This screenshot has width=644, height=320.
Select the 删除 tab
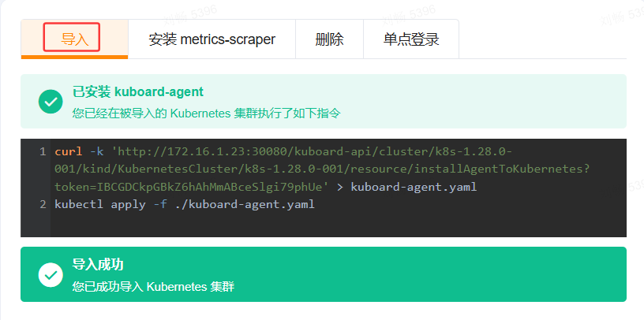click(x=329, y=39)
